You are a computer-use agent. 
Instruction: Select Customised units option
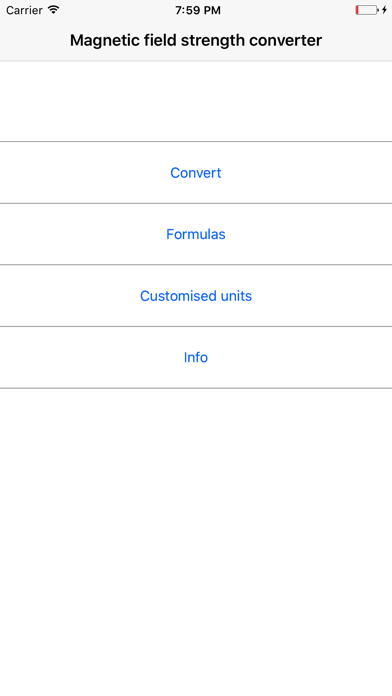pyautogui.click(x=196, y=296)
